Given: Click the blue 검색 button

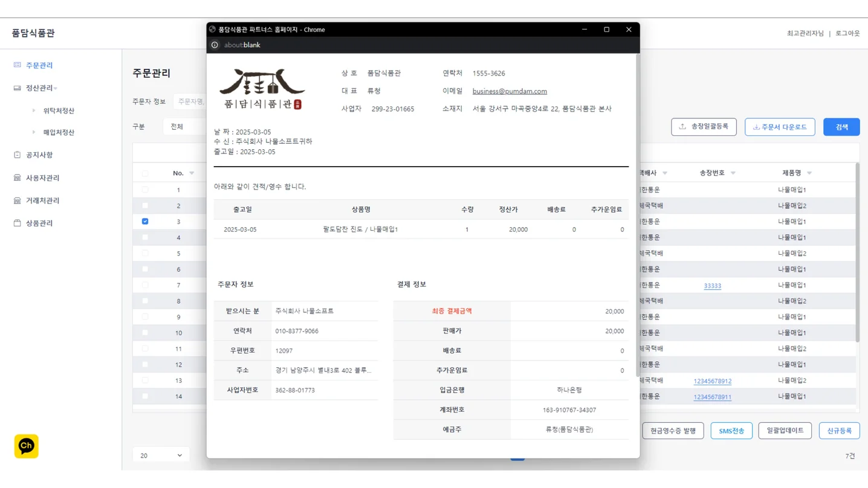Looking at the screenshot, I should [x=841, y=127].
